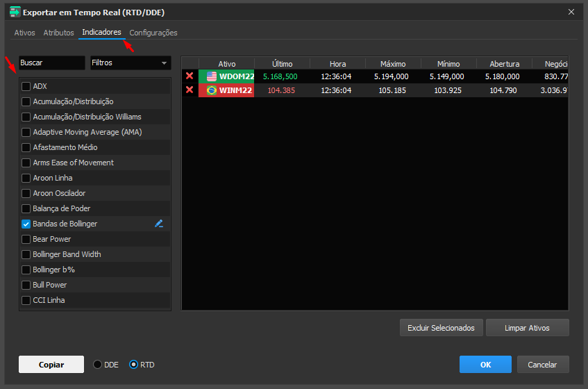Focus the Buscar search field
This screenshot has height=389, width=588.
pos(52,63)
